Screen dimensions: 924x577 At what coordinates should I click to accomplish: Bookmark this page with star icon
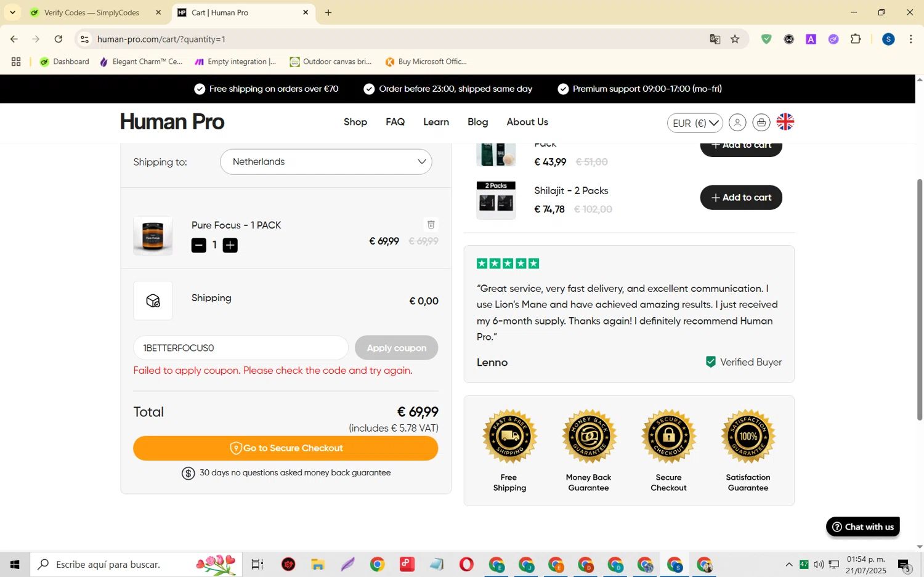click(735, 39)
